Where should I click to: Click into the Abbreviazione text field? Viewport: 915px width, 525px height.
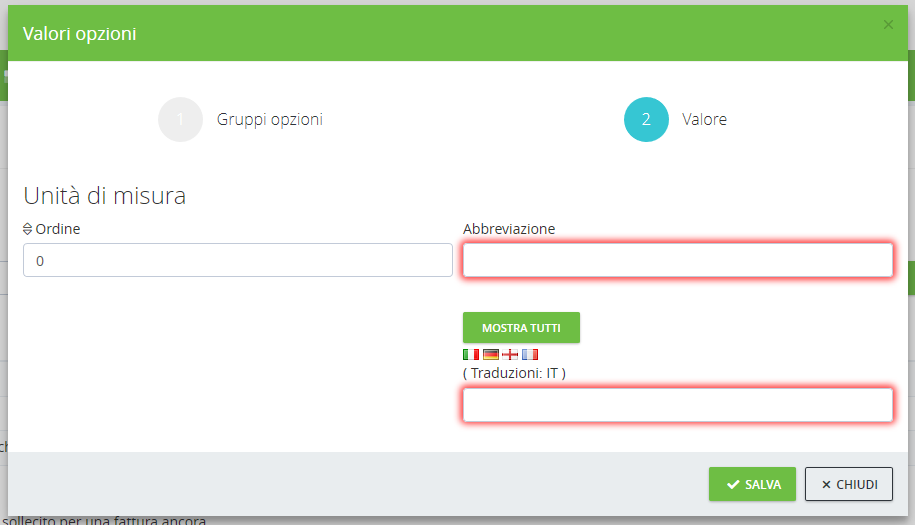[x=677, y=260]
